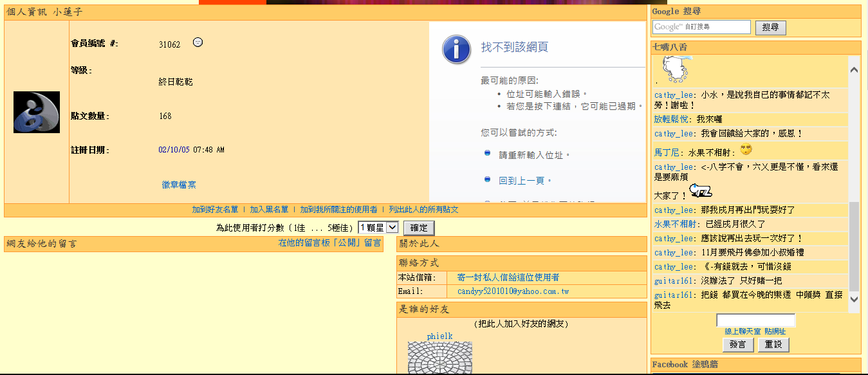Click the 重設 reset button

[773, 344]
